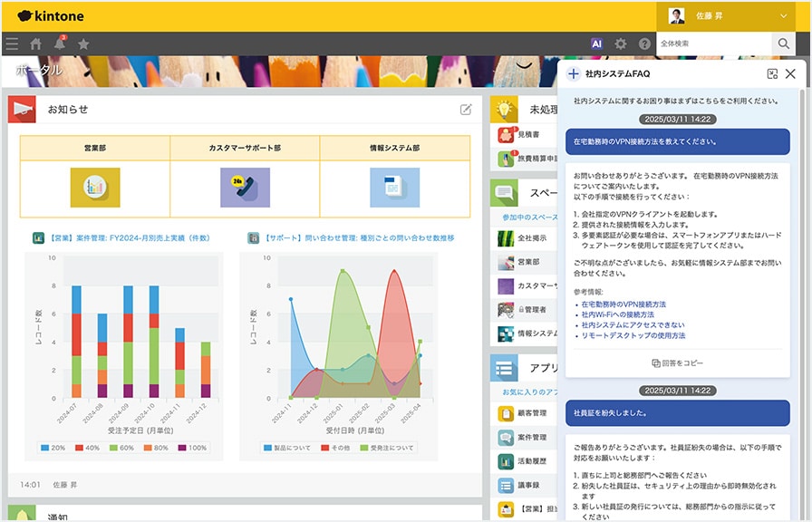Edit the お知らせ announcement with pencil icon
Image resolution: width=812 pixels, height=522 pixels.
coord(466,110)
